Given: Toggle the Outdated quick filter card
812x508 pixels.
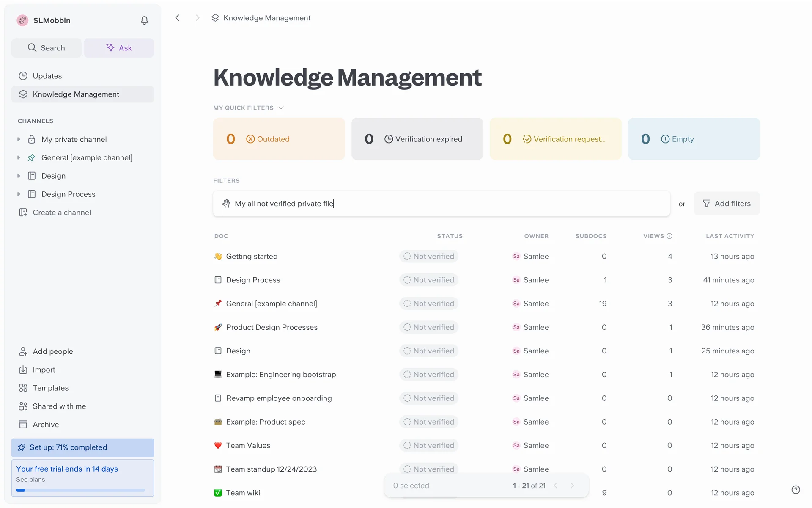Looking at the screenshot, I should (279, 139).
